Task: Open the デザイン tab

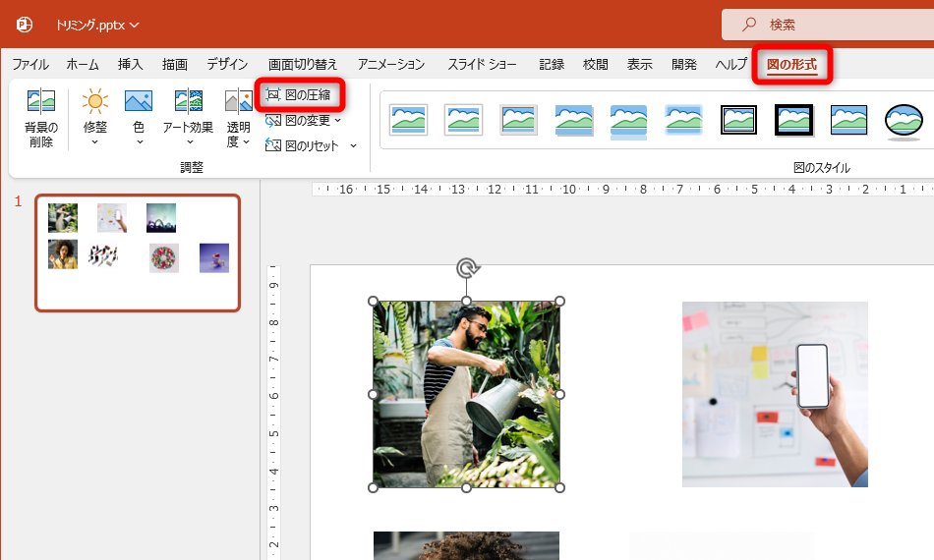Action: click(227, 64)
